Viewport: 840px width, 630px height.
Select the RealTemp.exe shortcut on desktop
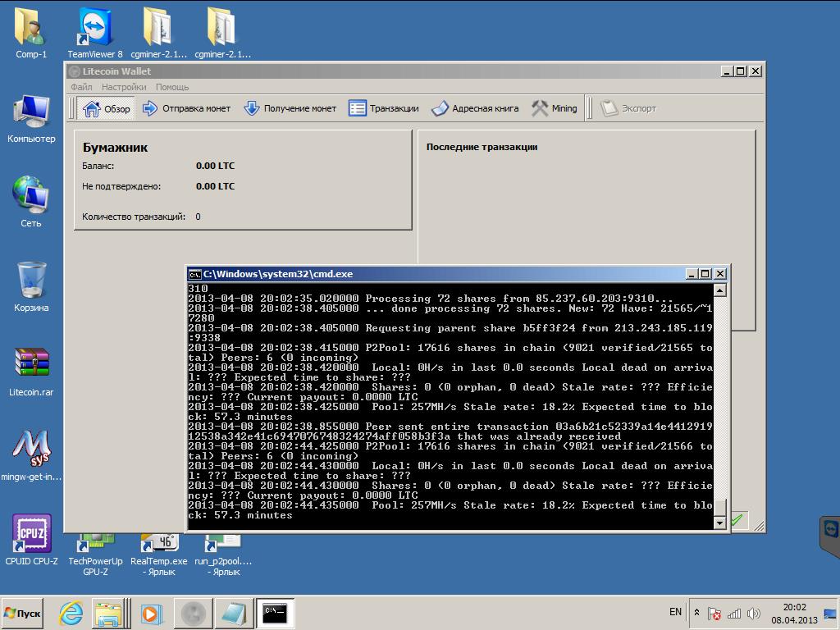pos(159,555)
